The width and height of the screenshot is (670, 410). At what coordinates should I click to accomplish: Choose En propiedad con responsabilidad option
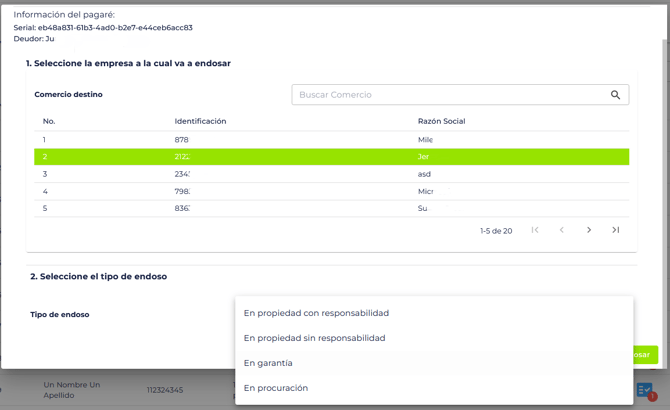click(x=316, y=313)
